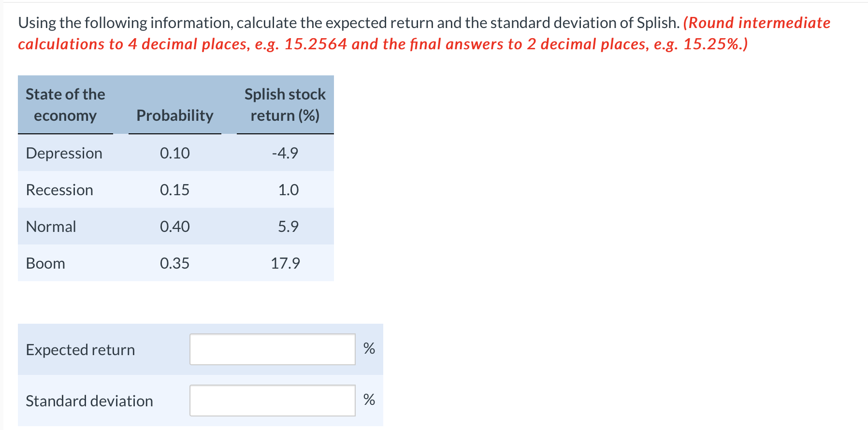This screenshot has height=430, width=868.
Task: Select the Depression probability value 0.10
Action: click(175, 153)
